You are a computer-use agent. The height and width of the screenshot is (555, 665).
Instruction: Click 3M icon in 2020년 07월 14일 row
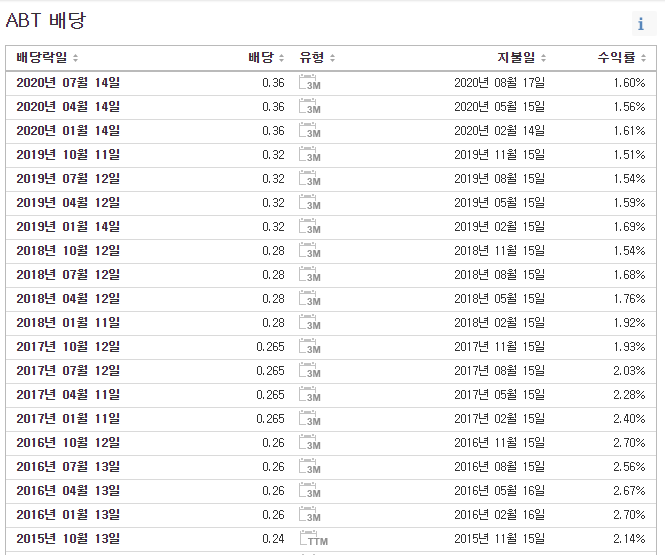pos(310,82)
